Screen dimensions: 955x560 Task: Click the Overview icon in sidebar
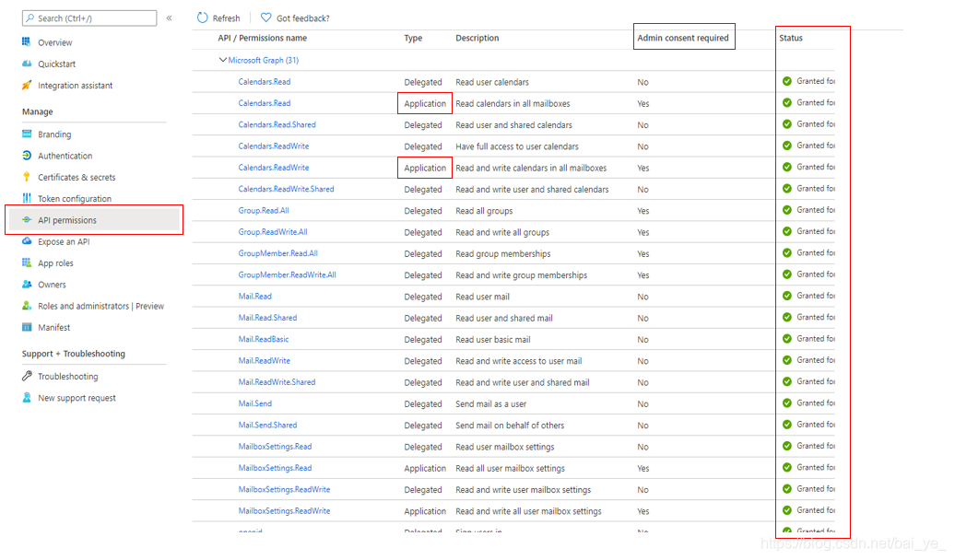point(26,42)
